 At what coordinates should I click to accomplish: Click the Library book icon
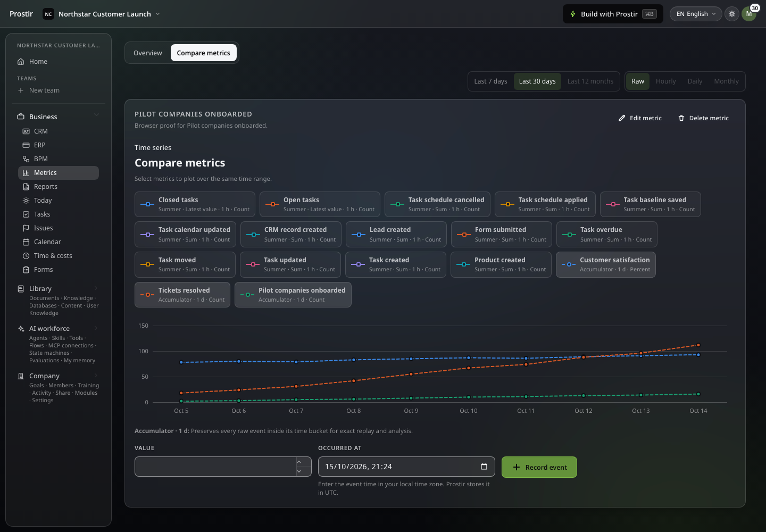(x=21, y=289)
